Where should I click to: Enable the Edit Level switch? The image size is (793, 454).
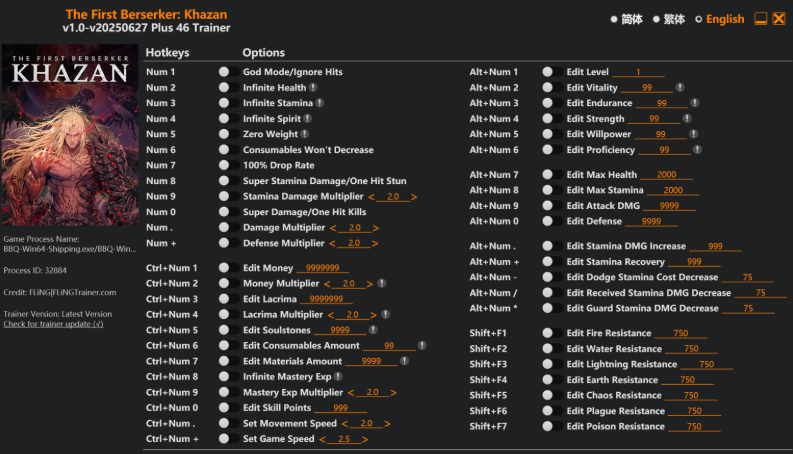pyautogui.click(x=552, y=72)
